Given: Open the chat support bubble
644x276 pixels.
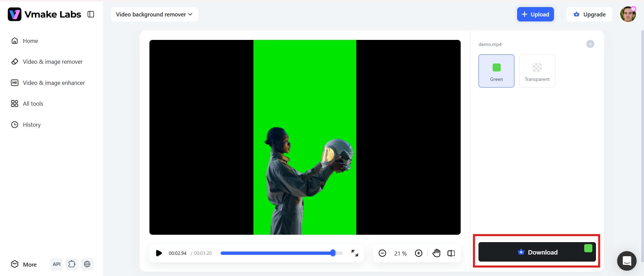Looking at the screenshot, I should point(627,261).
